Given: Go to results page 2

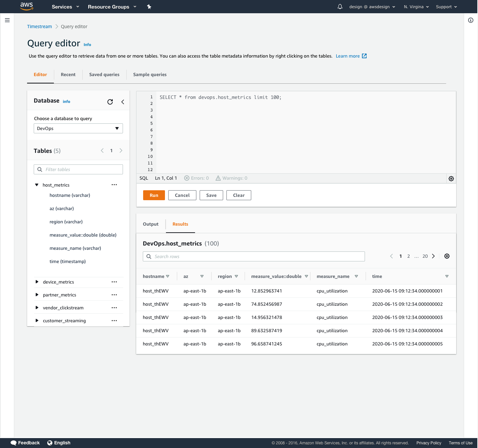Looking at the screenshot, I should click(409, 256).
